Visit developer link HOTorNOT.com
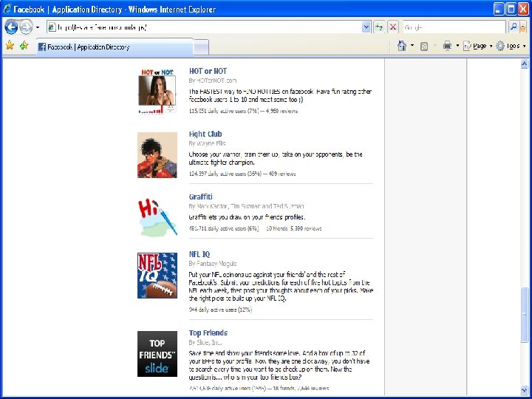Viewport: 532px width, 399px height. (216, 81)
